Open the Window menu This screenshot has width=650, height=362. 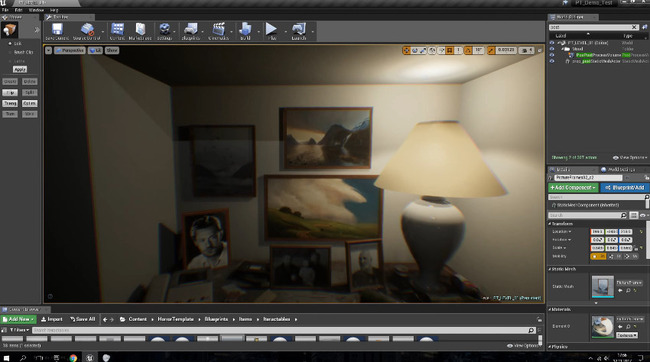tap(36, 10)
